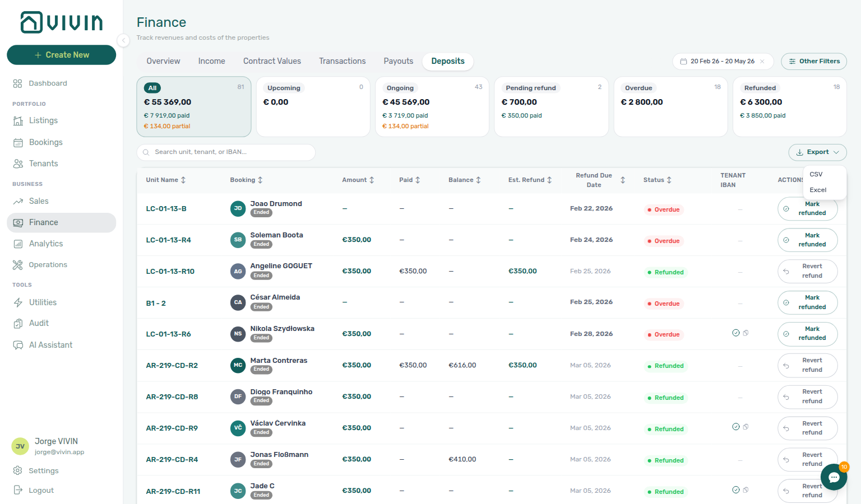Filter deposits by Overdue card
This screenshot has height=504, width=861.
click(x=670, y=106)
